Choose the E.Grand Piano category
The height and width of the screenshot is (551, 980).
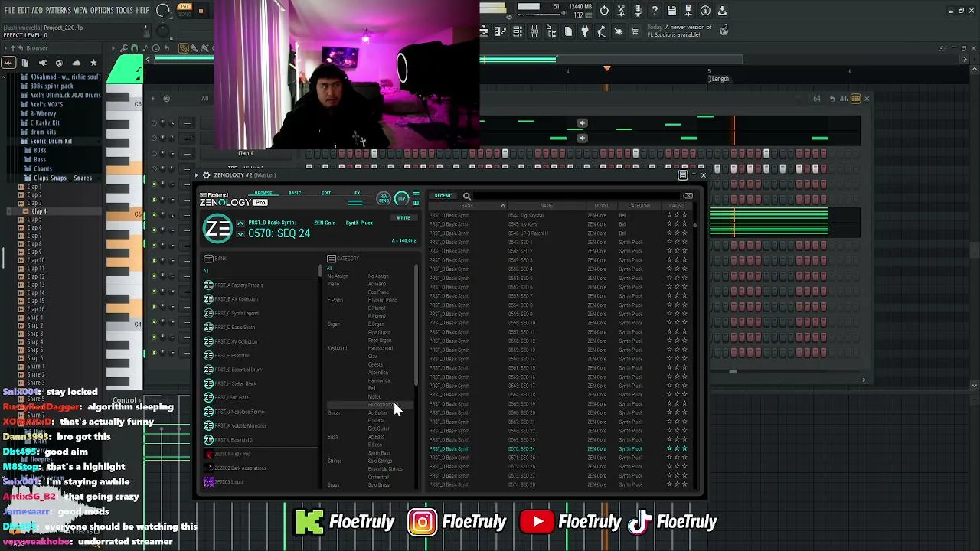point(383,300)
